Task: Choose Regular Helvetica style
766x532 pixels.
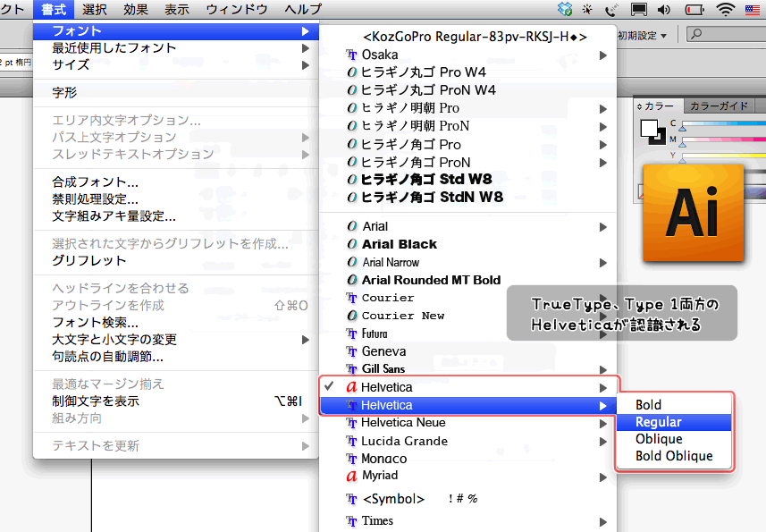Action: tap(674, 422)
